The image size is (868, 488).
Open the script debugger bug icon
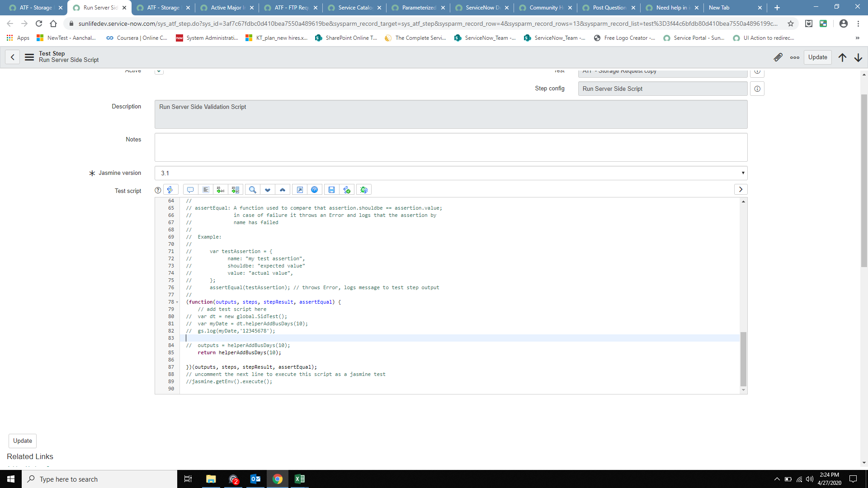(x=364, y=189)
